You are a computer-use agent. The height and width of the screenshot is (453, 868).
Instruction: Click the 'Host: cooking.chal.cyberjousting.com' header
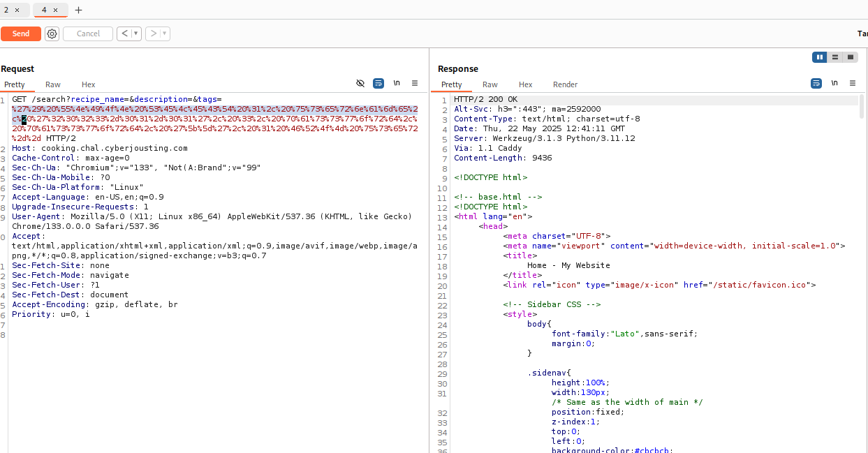point(100,148)
